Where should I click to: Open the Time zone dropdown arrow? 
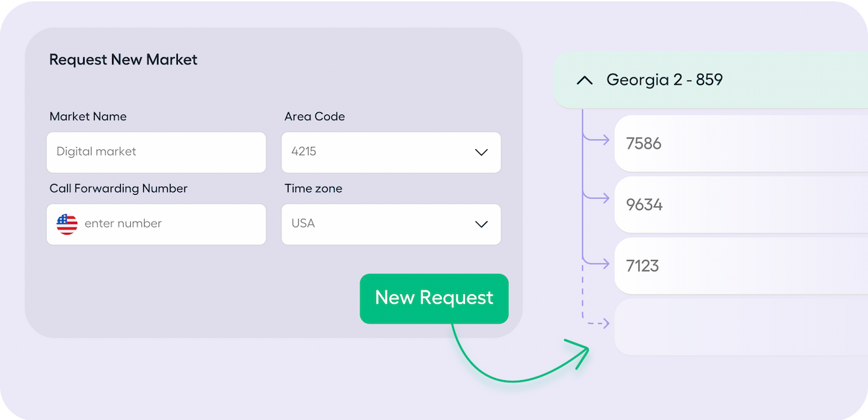pos(481,224)
